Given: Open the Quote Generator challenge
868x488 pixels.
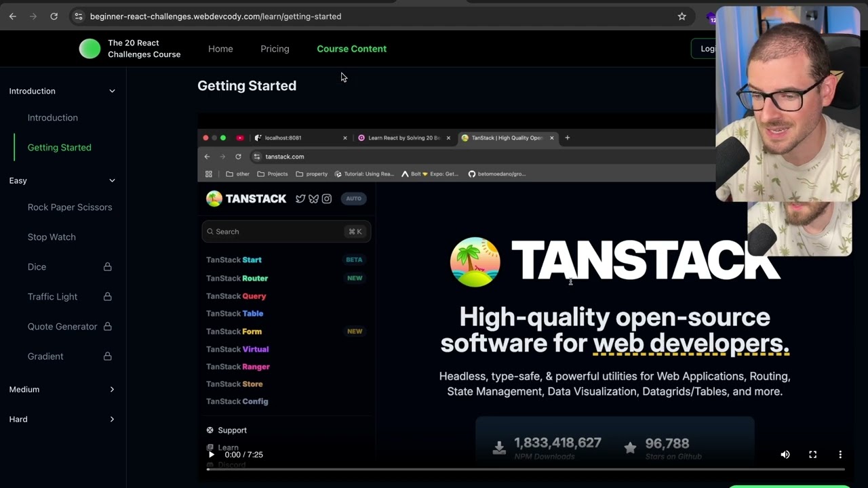Looking at the screenshot, I should pos(62,327).
